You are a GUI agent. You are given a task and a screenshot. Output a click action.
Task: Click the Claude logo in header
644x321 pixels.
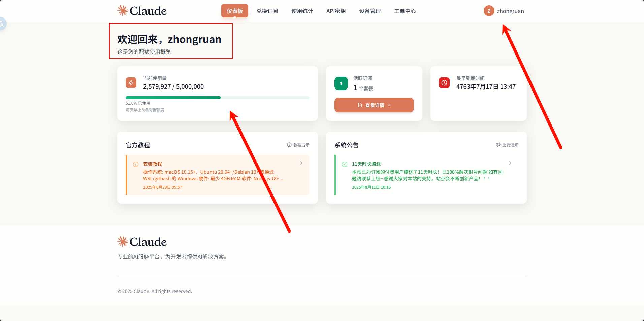[x=142, y=11]
